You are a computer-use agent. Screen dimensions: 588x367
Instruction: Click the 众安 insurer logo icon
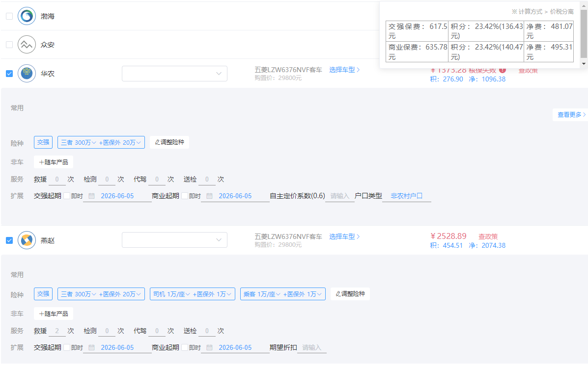tap(27, 45)
